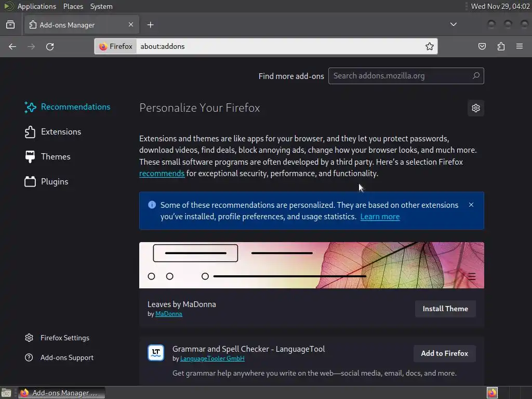Click the 'Leaves by MaDonna' theme title
Screen dimensions: 532x399
tap(182, 304)
